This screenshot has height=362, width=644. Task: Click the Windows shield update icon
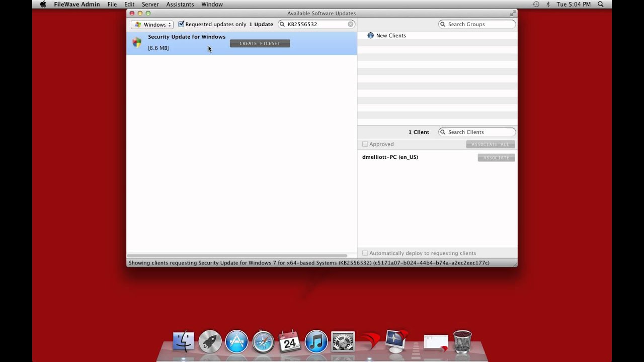[x=137, y=43]
